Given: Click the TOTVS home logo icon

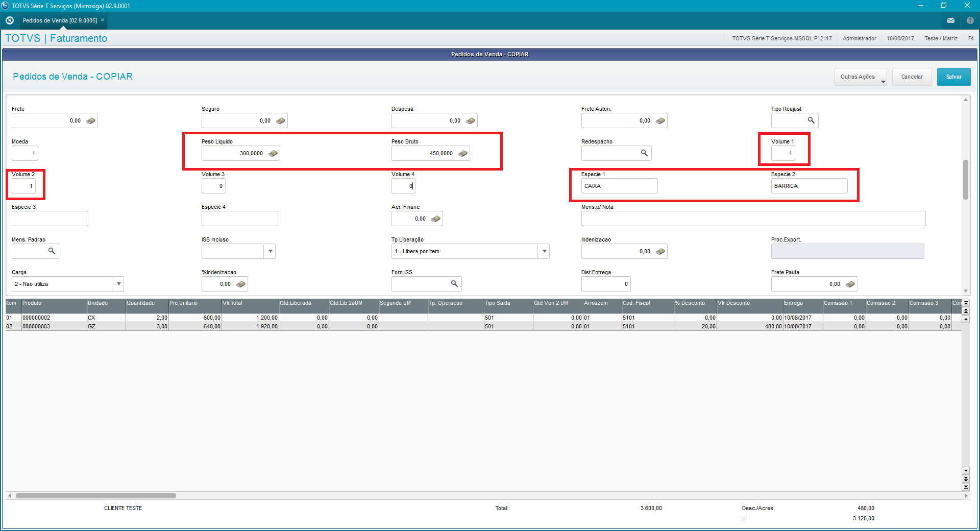Looking at the screenshot, I should point(10,20).
